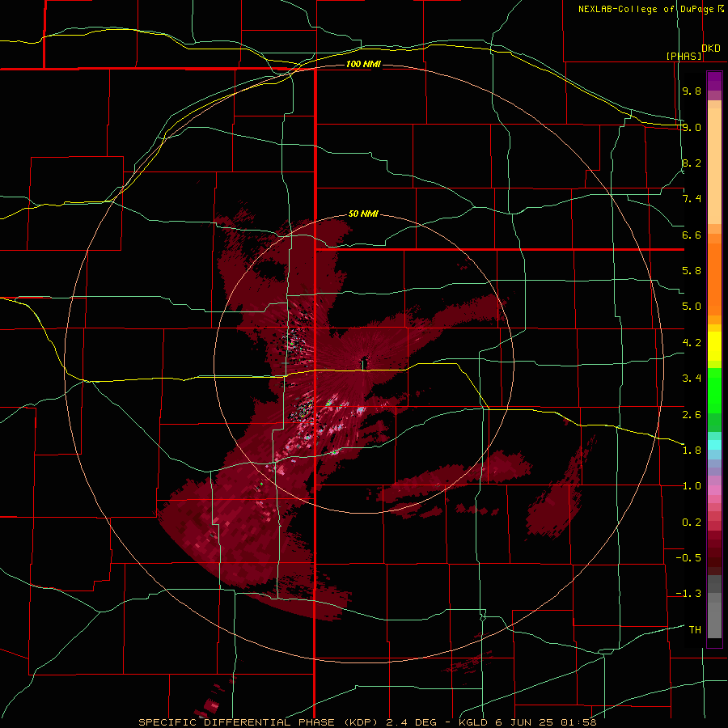Viewport: 728px width, 728px height.
Task: Click the 5.8 value on color scale
Action: 692,271
